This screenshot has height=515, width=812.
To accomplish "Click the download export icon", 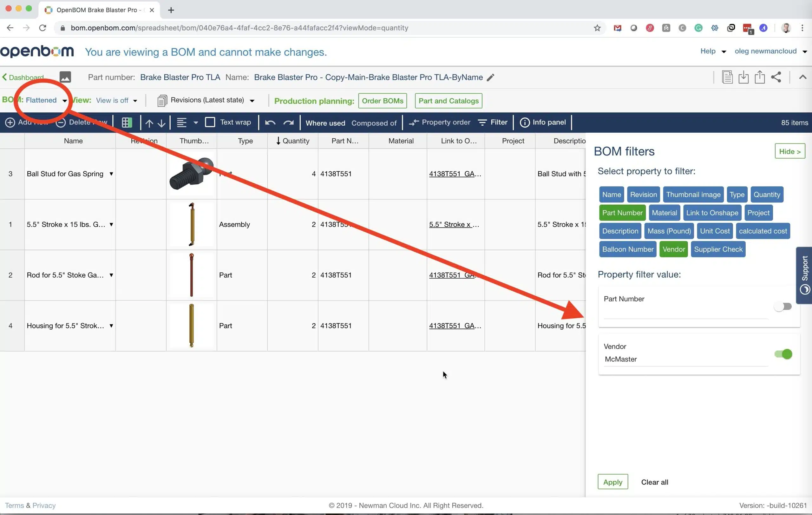I will [743, 77].
